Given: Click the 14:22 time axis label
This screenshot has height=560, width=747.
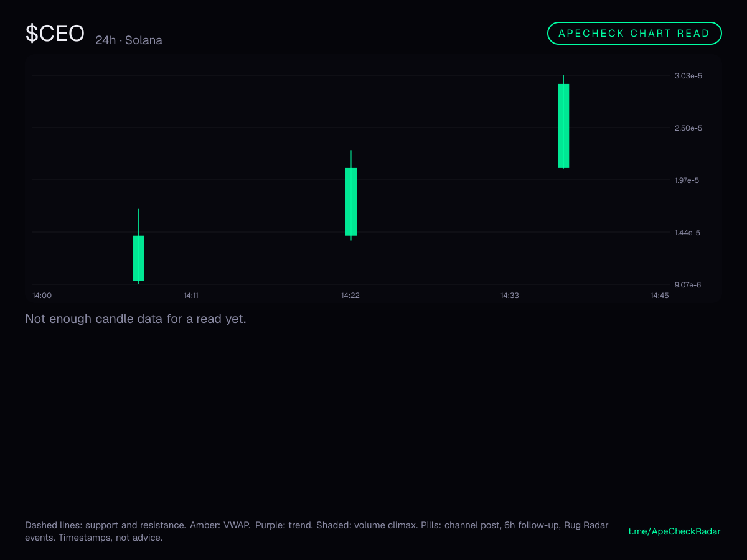Looking at the screenshot, I should click(350, 296).
